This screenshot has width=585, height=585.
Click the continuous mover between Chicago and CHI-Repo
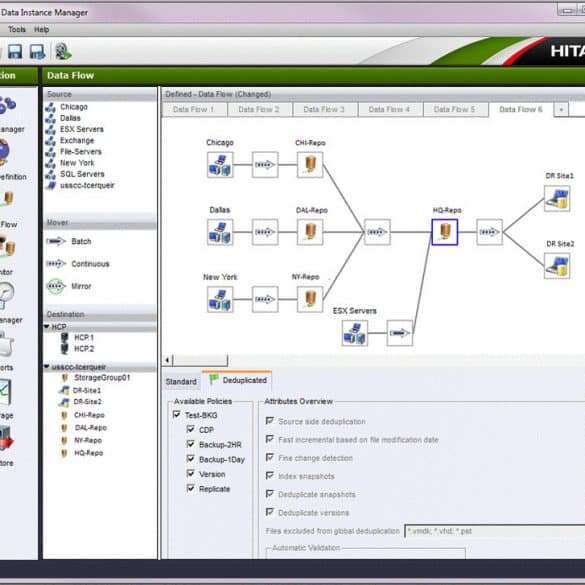(x=265, y=165)
